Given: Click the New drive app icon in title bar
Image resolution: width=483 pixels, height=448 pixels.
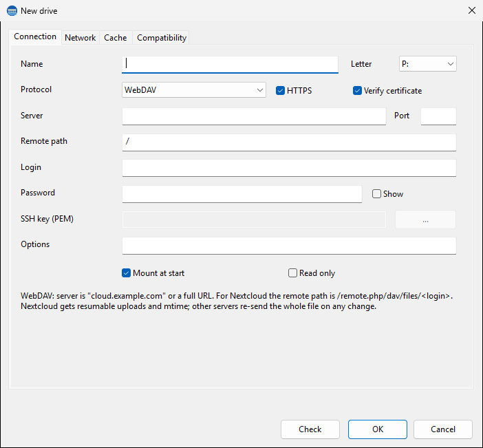Looking at the screenshot, I should (x=12, y=11).
